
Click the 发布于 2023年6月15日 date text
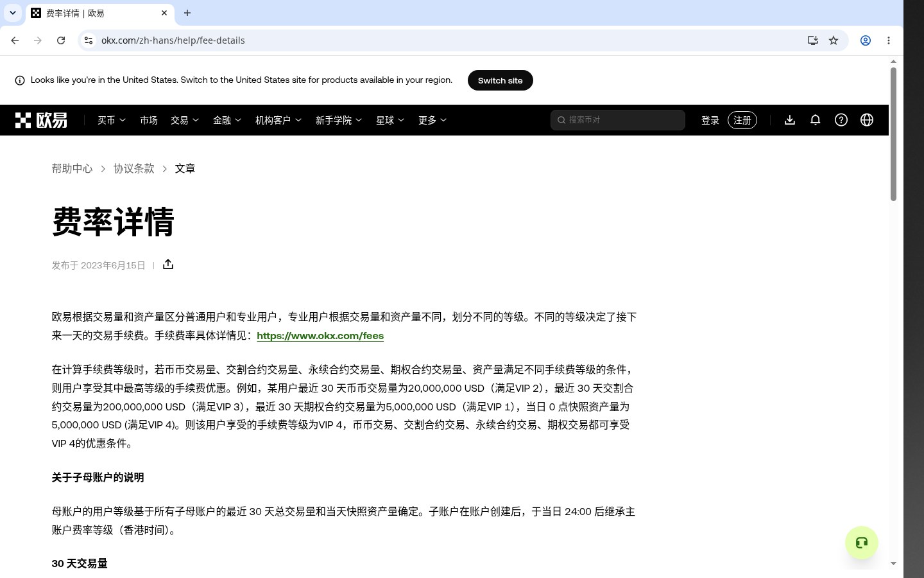pos(98,265)
